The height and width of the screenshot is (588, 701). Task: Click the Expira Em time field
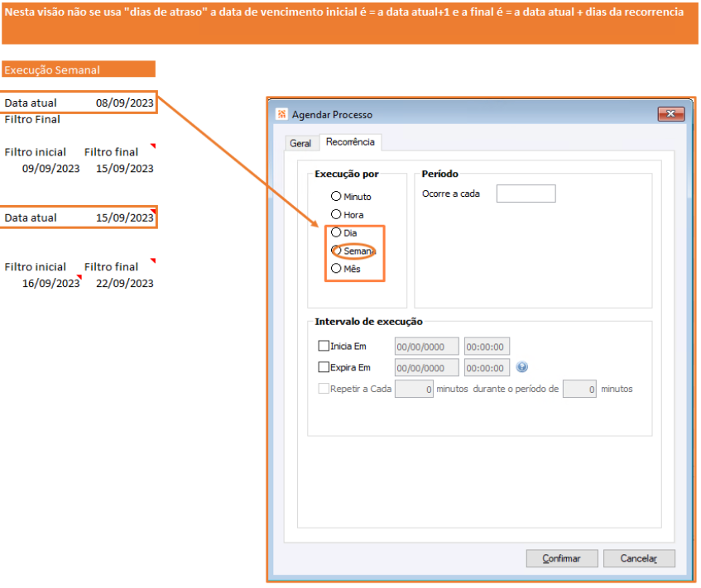click(x=487, y=368)
